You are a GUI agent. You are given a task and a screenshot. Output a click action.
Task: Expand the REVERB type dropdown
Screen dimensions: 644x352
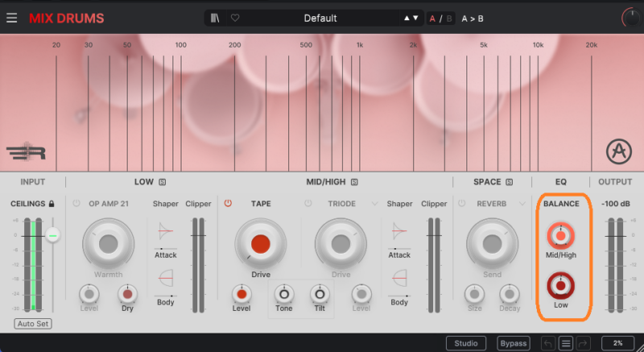[522, 204]
